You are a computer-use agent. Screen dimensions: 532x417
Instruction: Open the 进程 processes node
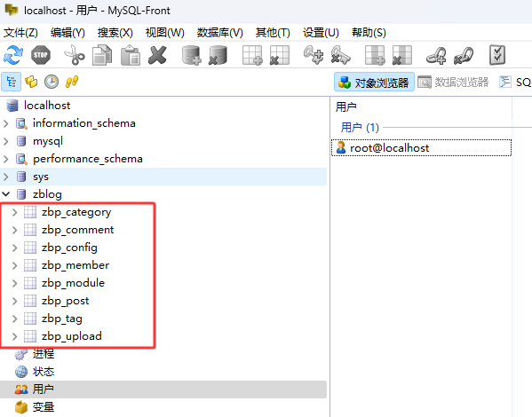[44, 354]
